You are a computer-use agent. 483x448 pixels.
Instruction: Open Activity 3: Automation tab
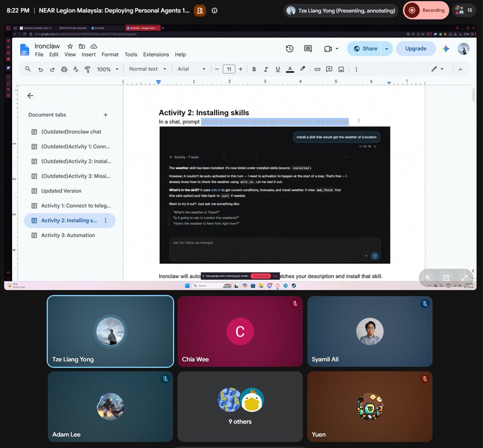pos(68,235)
